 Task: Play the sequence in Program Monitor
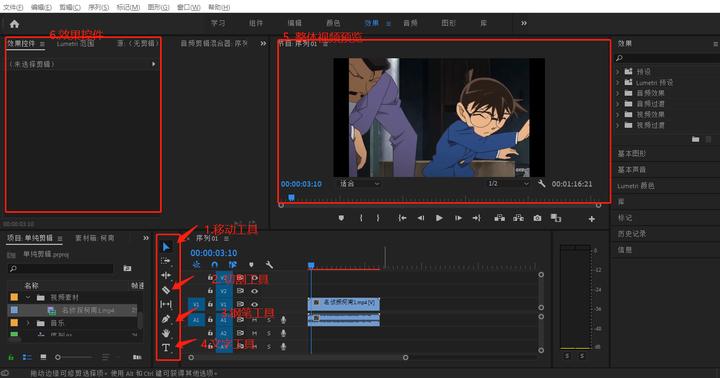click(x=439, y=218)
